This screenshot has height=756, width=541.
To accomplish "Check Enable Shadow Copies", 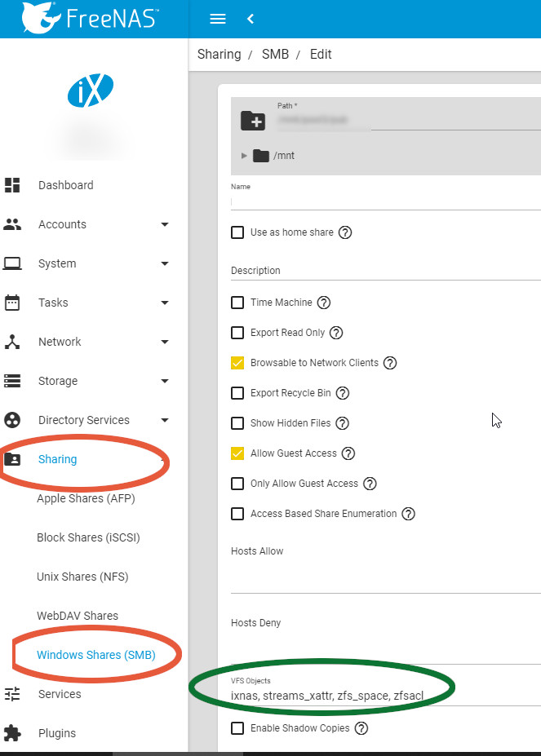I will pyautogui.click(x=237, y=728).
